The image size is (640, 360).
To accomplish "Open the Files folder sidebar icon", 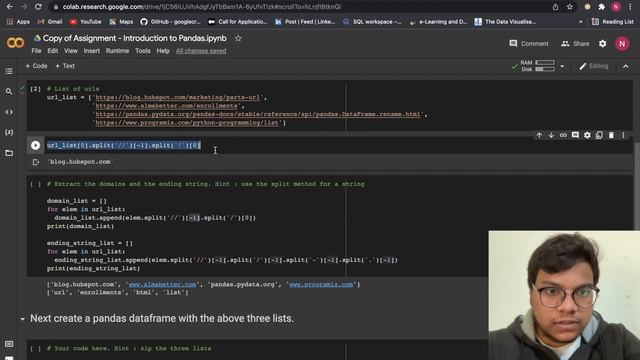I will [x=9, y=153].
